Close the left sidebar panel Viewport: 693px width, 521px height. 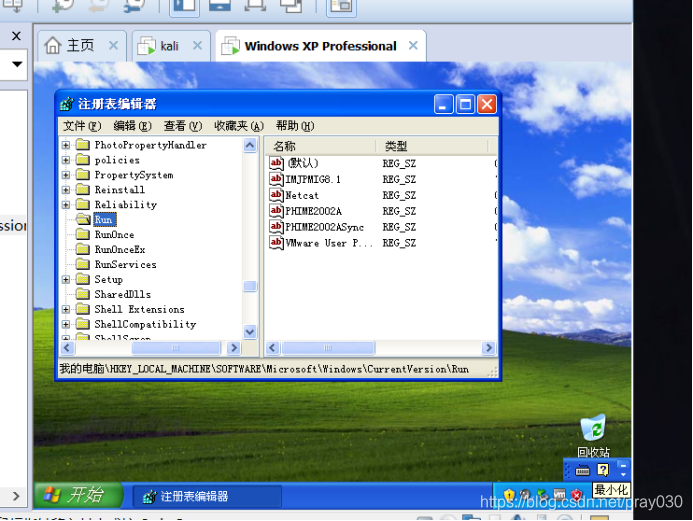pos(16,36)
